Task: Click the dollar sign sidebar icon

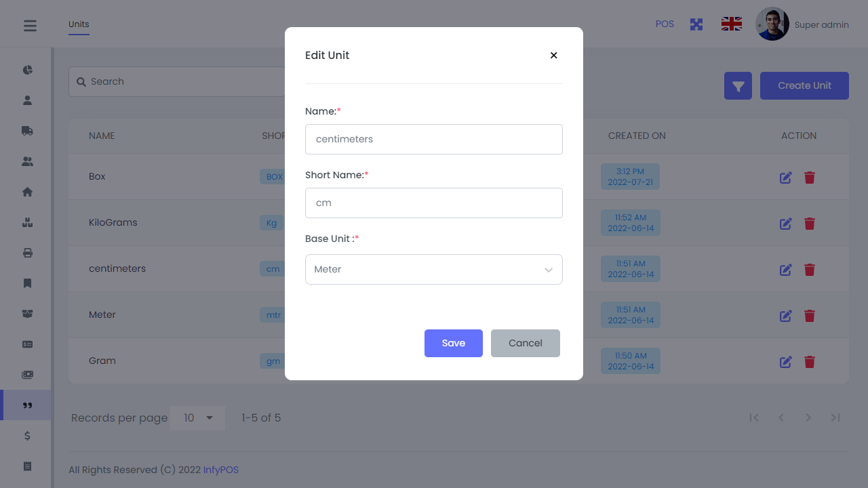Action: pyautogui.click(x=28, y=436)
